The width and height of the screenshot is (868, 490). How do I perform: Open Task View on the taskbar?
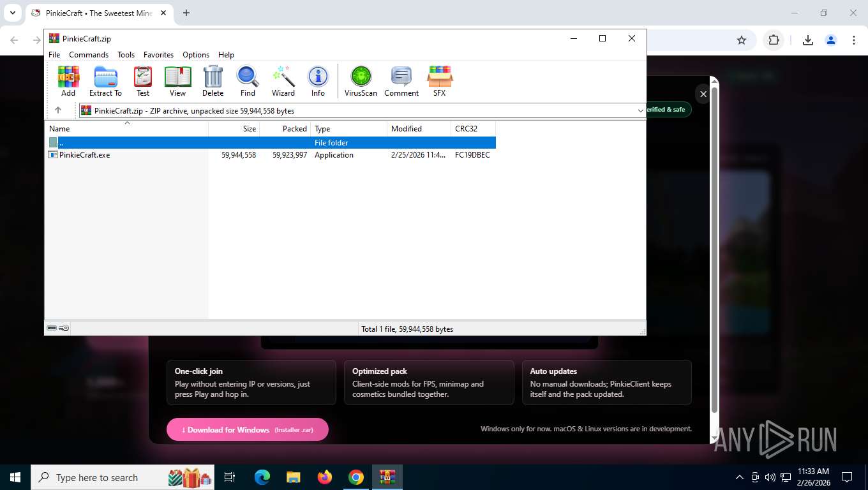[x=230, y=477]
